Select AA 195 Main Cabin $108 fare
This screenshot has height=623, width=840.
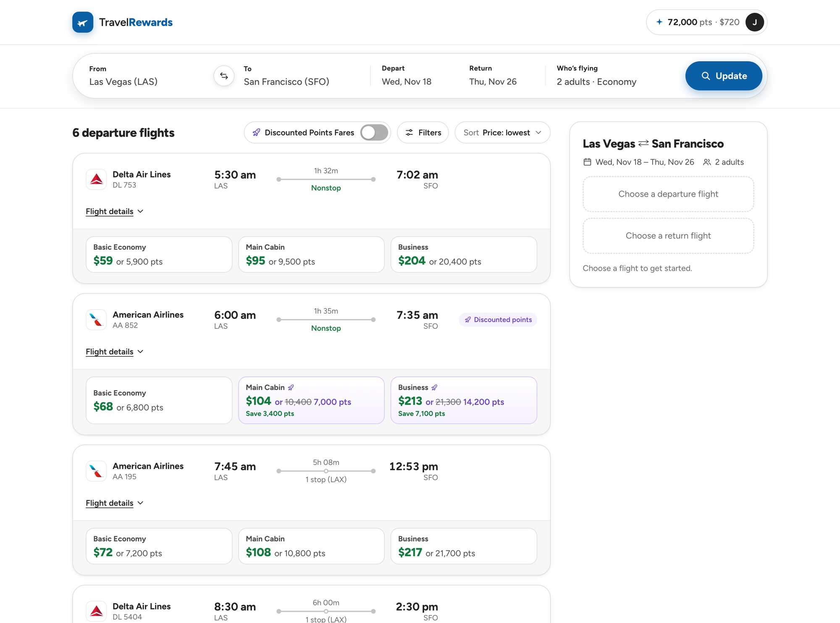(311, 546)
